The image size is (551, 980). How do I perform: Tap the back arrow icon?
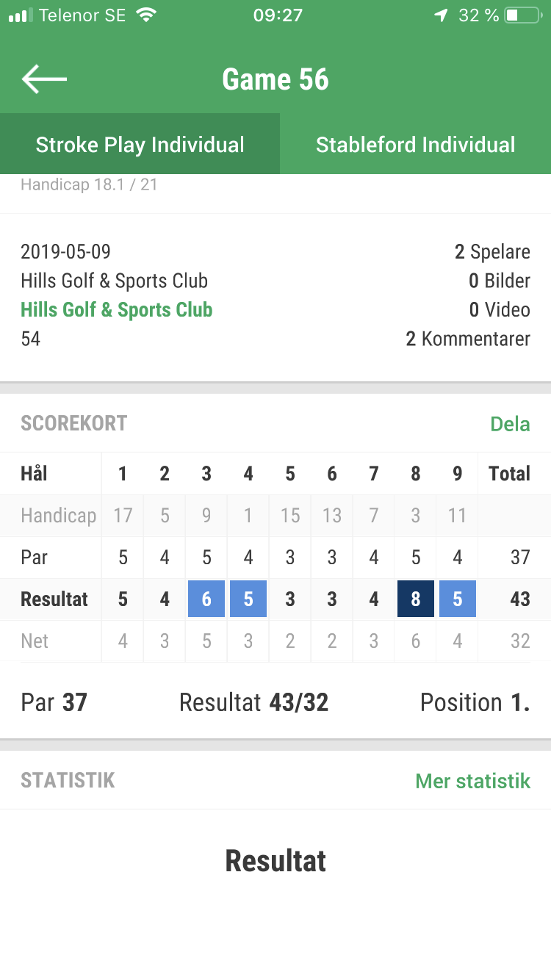pyautogui.click(x=44, y=79)
